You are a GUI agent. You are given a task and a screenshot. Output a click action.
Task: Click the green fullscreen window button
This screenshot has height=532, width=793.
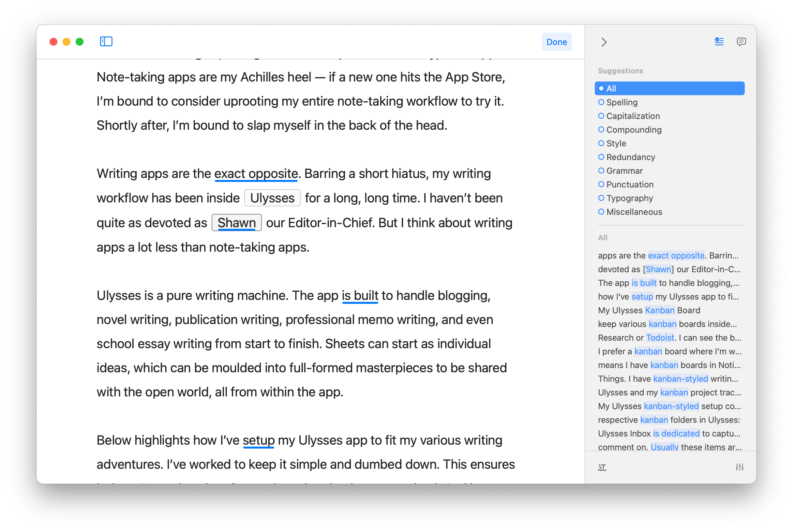tap(80, 42)
